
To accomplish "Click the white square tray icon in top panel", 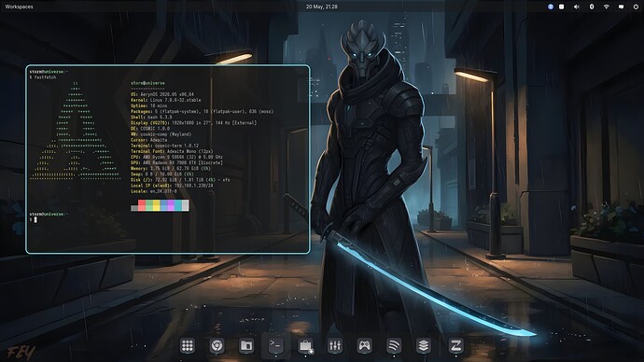I will point(562,7).
